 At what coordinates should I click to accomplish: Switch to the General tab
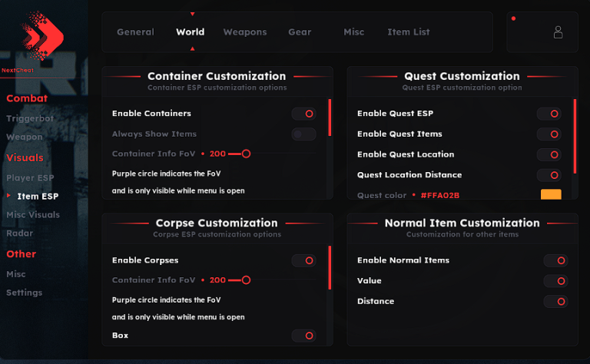135,32
